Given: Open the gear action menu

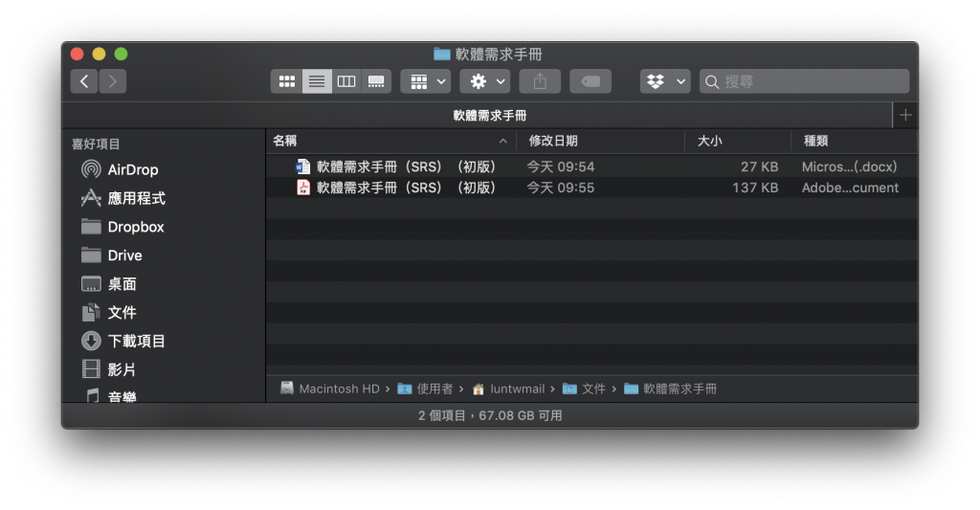Looking at the screenshot, I should 485,81.
